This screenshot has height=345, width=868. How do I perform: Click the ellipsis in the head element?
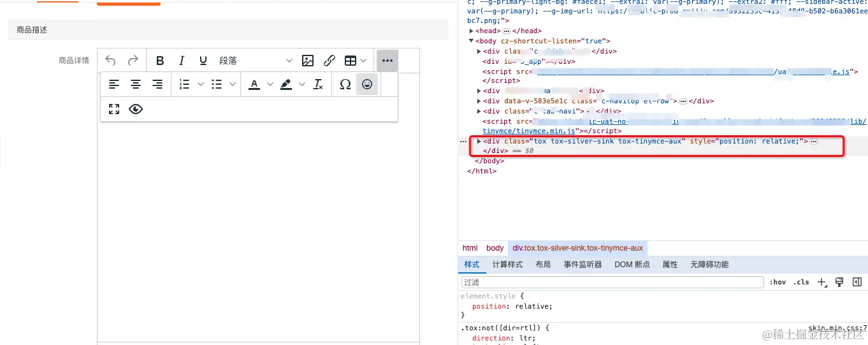pos(507,31)
